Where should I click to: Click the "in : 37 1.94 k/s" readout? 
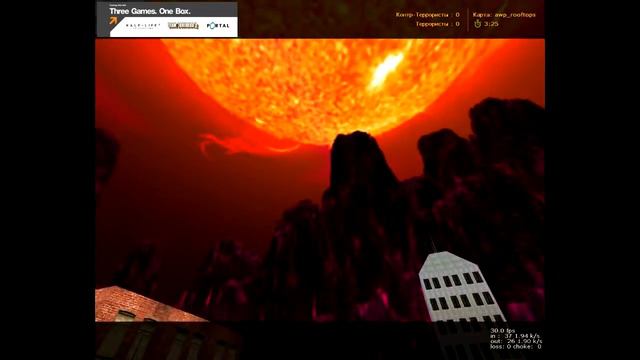pos(515,336)
